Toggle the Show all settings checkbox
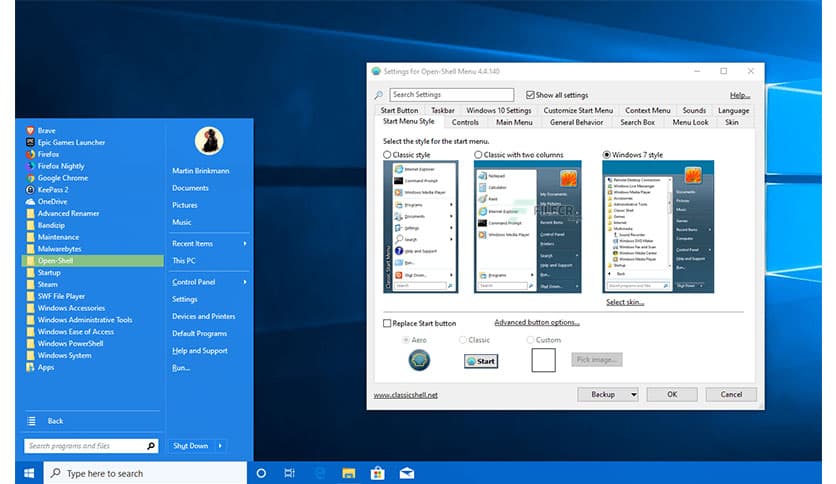 [x=530, y=95]
